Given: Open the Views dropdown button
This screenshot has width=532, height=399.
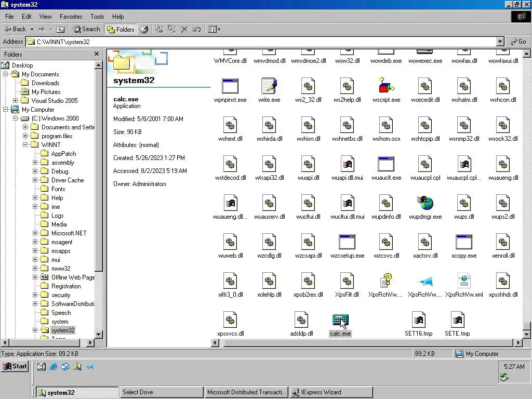Looking at the screenshot, I should coord(214,29).
